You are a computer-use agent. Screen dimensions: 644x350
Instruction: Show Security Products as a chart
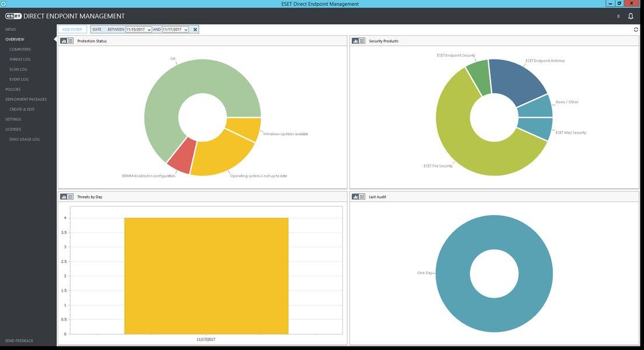[x=355, y=41]
